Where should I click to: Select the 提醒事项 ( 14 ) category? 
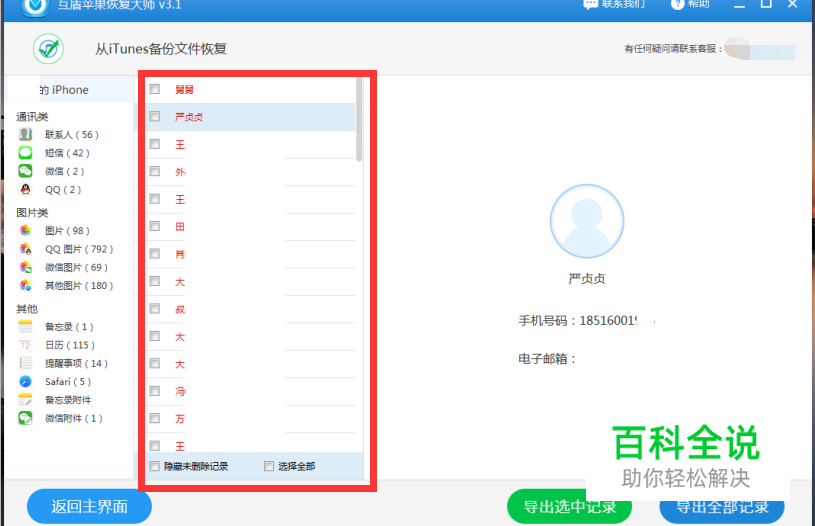(x=76, y=363)
